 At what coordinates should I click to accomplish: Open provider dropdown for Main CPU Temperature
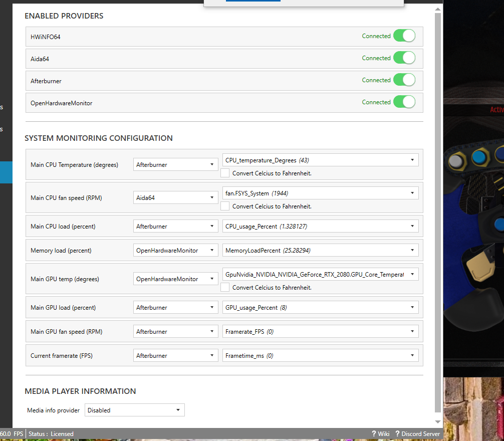click(175, 164)
